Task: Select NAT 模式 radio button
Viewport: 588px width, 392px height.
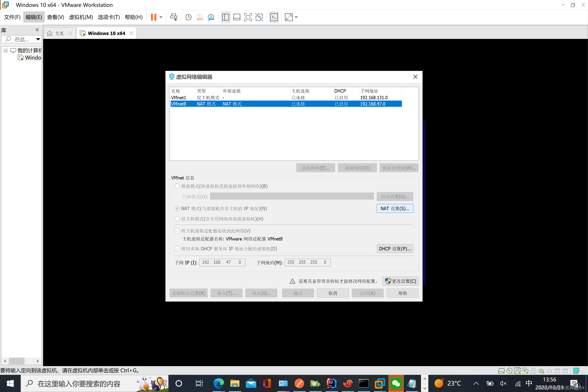Action: 177,208
